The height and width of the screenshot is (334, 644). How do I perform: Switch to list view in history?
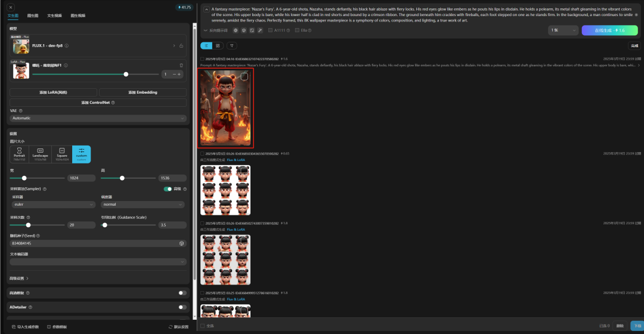coord(206,46)
